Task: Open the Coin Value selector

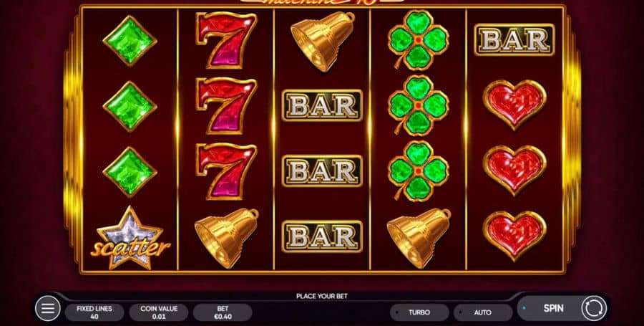Action: 159,312
